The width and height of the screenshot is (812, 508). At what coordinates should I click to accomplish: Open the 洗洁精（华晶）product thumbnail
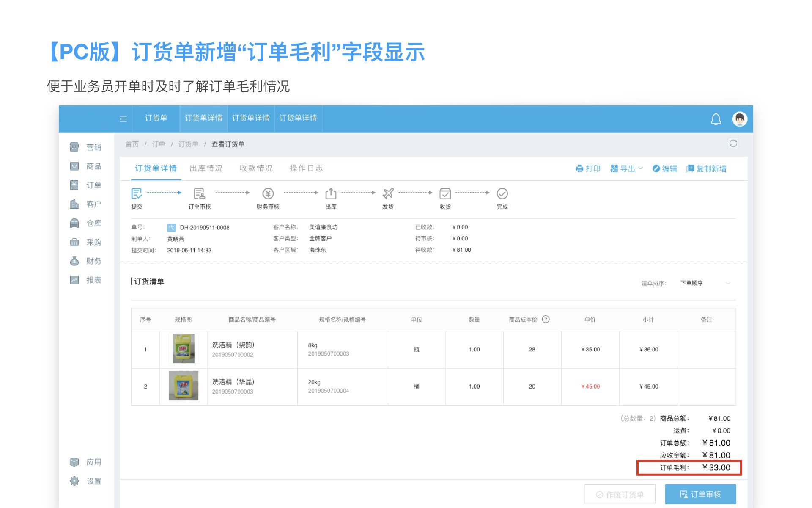pos(184,386)
